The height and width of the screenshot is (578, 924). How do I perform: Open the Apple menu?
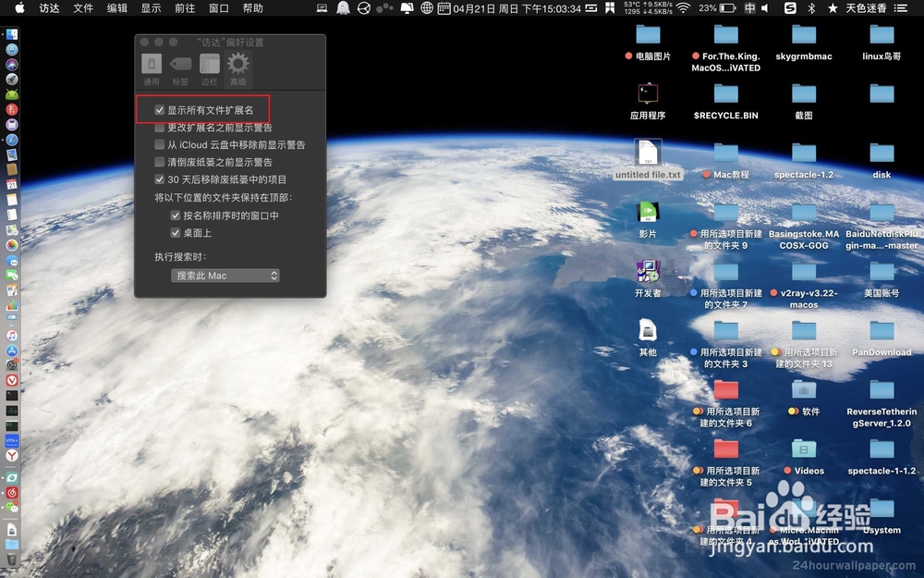click(x=19, y=8)
